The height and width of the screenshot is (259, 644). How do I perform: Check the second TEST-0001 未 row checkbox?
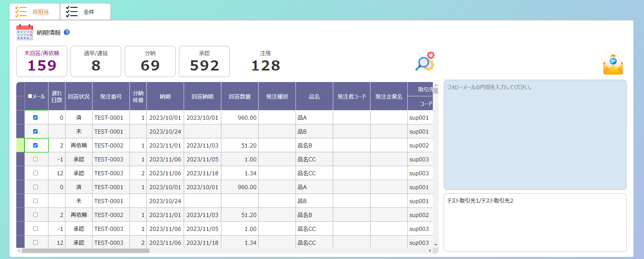35,201
